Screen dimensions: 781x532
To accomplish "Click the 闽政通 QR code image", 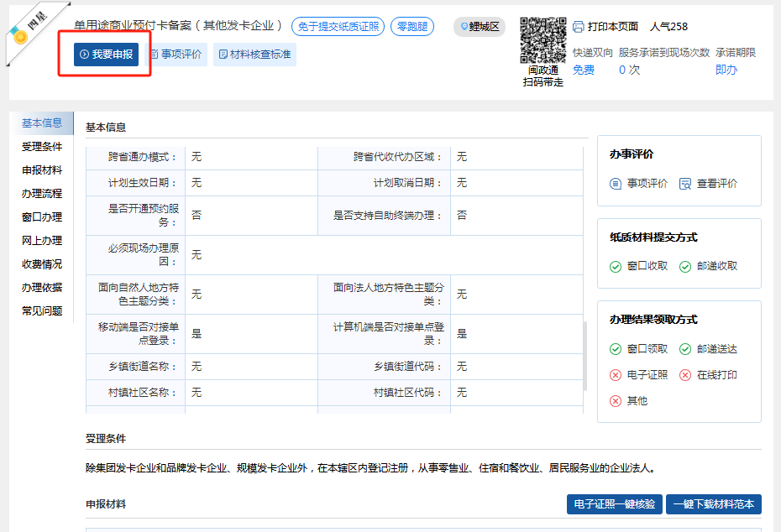I will click(543, 40).
